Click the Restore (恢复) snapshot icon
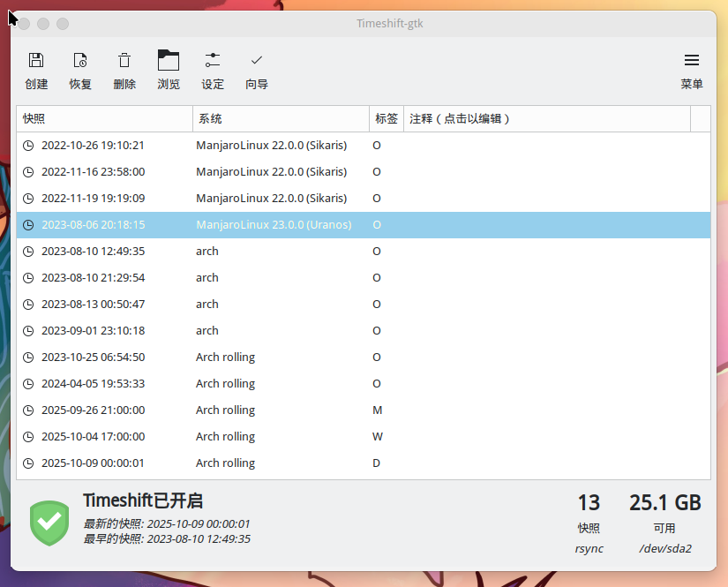The width and height of the screenshot is (728, 587). (80, 61)
